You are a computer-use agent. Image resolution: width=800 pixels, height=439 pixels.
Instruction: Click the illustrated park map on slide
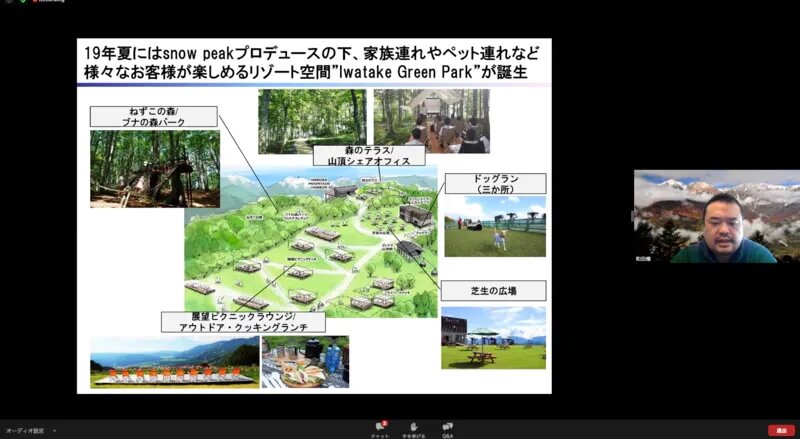(311, 241)
